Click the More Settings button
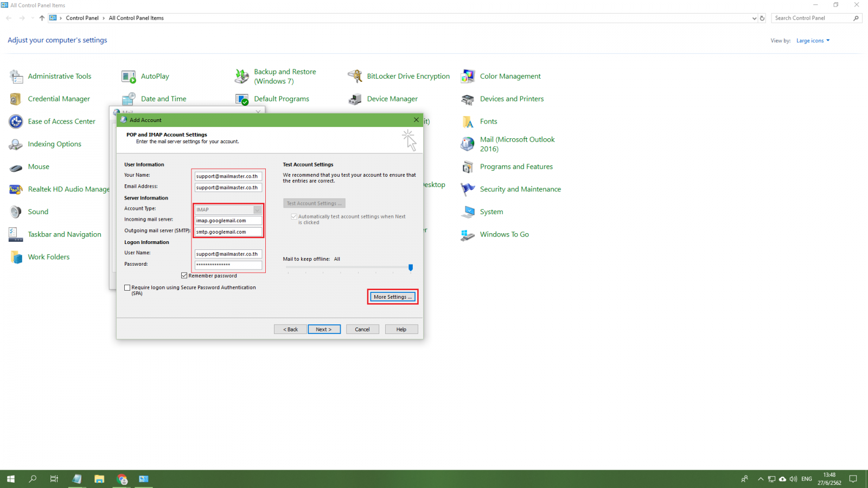The image size is (868, 488). point(393,297)
